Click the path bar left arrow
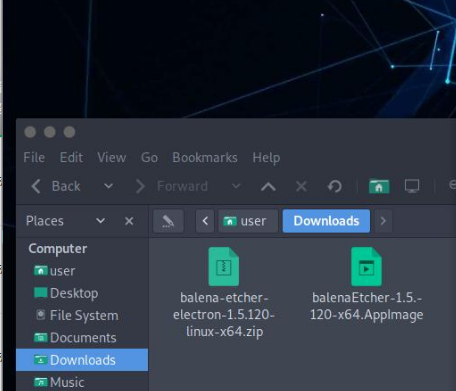The width and height of the screenshot is (456, 391). (205, 221)
